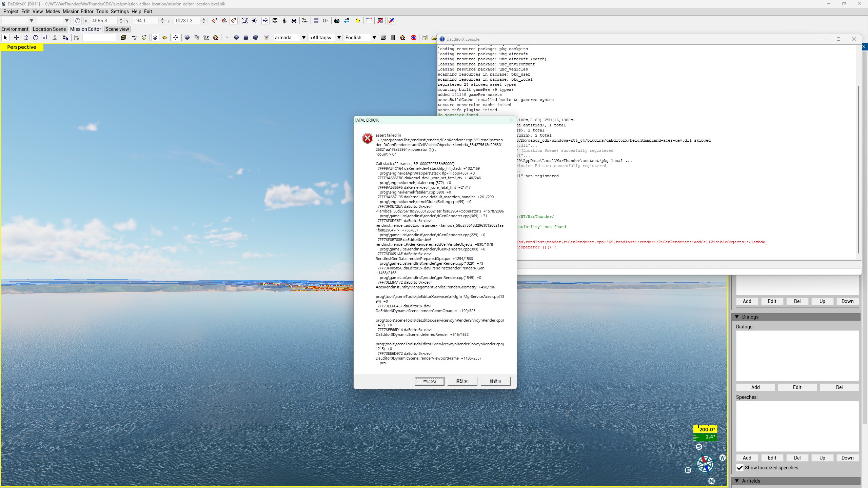This screenshot has width=868, height=488.
Task: Click the console vertical scrollbar
Action: [858, 169]
